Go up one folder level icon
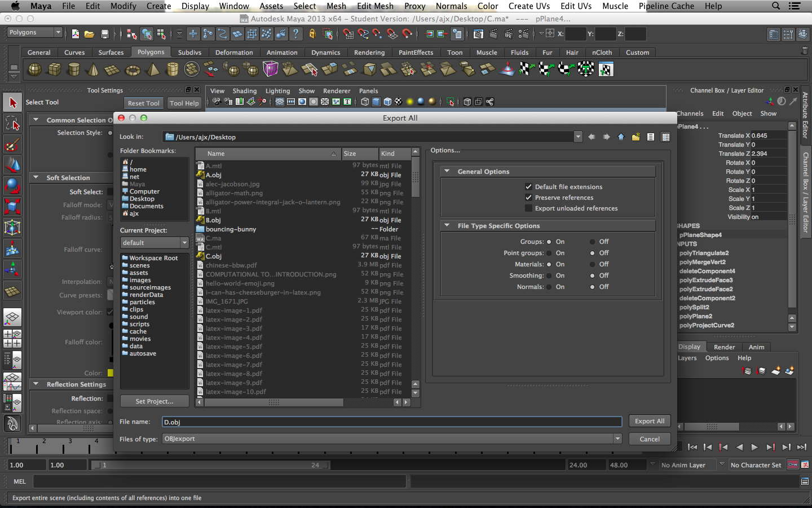 coord(621,137)
